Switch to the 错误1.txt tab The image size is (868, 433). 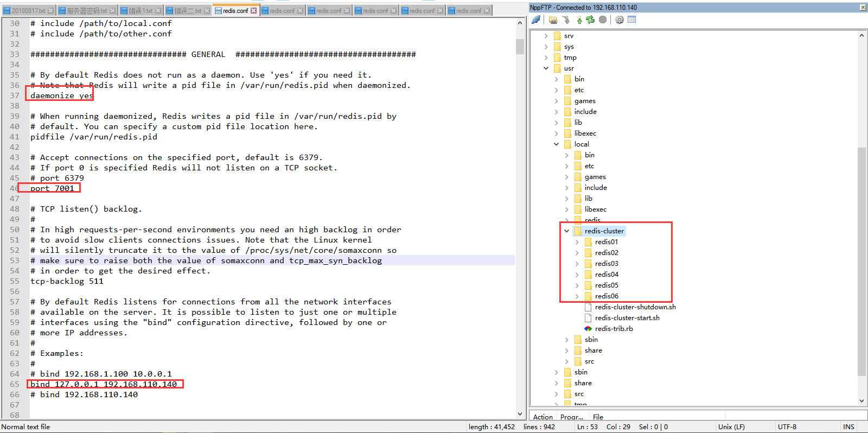[x=140, y=11]
